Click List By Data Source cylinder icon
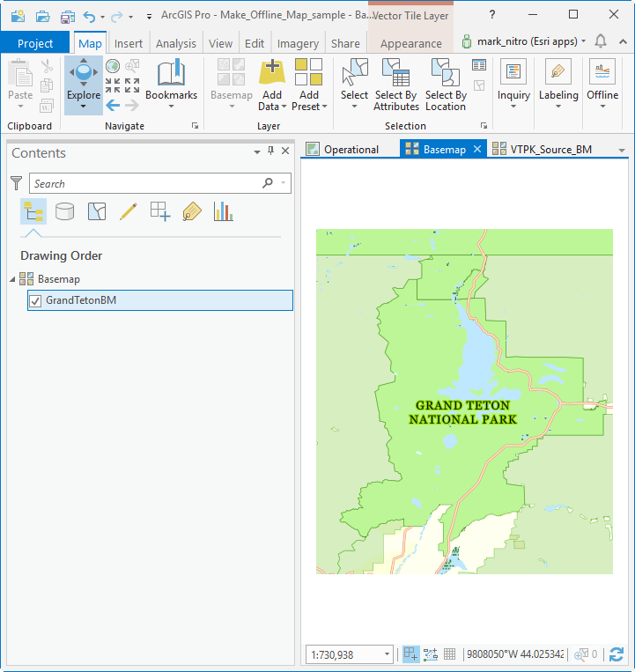The height and width of the screenshot is (672, 635). pyautogui.click(x=64, y=211)
